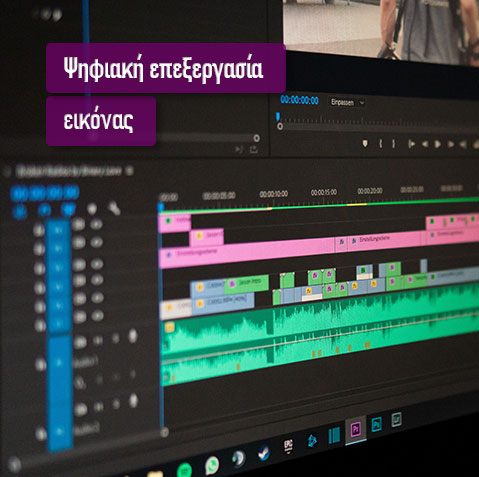Open Premiere Pro on the taskbar
Screen dimensions: 479x477
coord(356,429)
